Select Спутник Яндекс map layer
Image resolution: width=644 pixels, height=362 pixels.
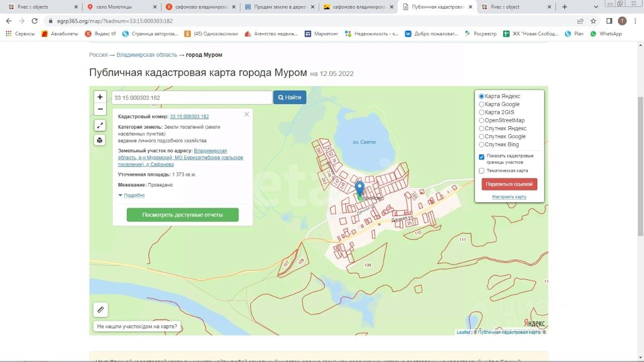[x=481, y=129]
